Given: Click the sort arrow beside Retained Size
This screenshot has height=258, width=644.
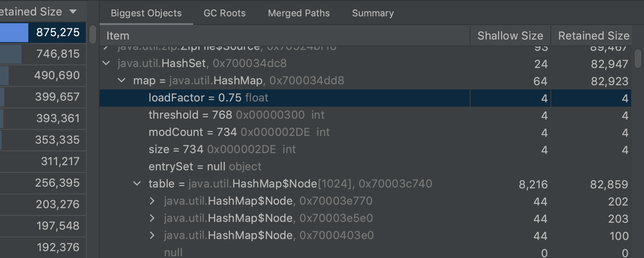Looking at the screenshot, I should pyautogui.click(x=73, y=12).
